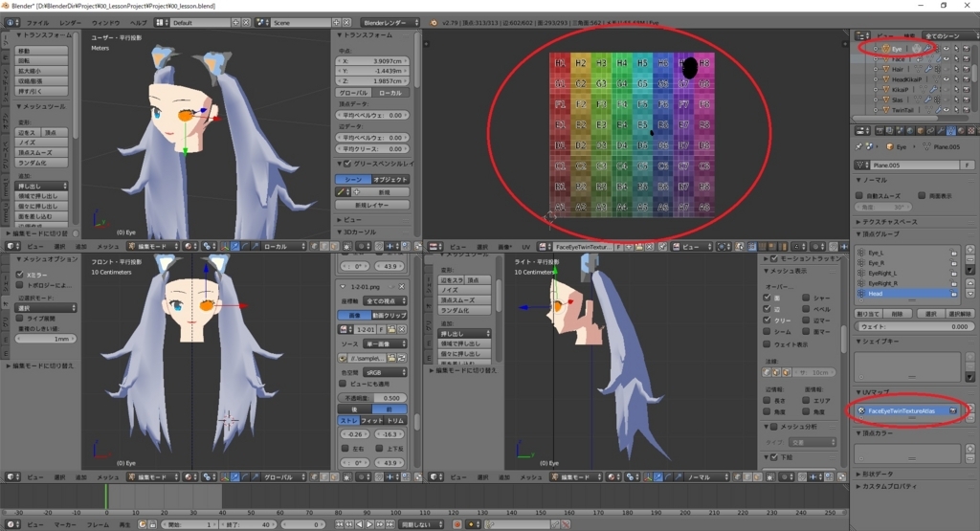This screenshot has width=980, height=531.
Task: Open the レンダー menu in the top bar
Action: (x=70, y=23)
